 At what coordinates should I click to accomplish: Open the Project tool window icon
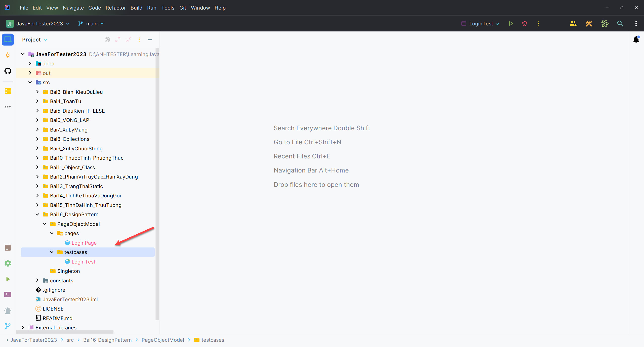8,40
